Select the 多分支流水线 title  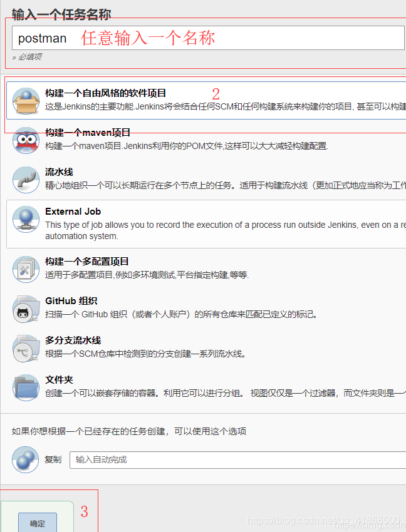tap(73, 340)
